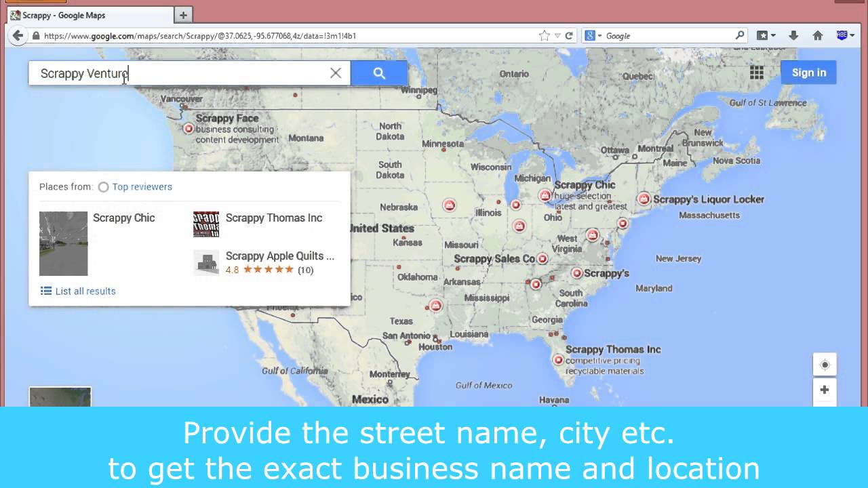The image size is (868, 488).
Task: Click the map pin in West Virginia
Action: [x=593, y=235]
